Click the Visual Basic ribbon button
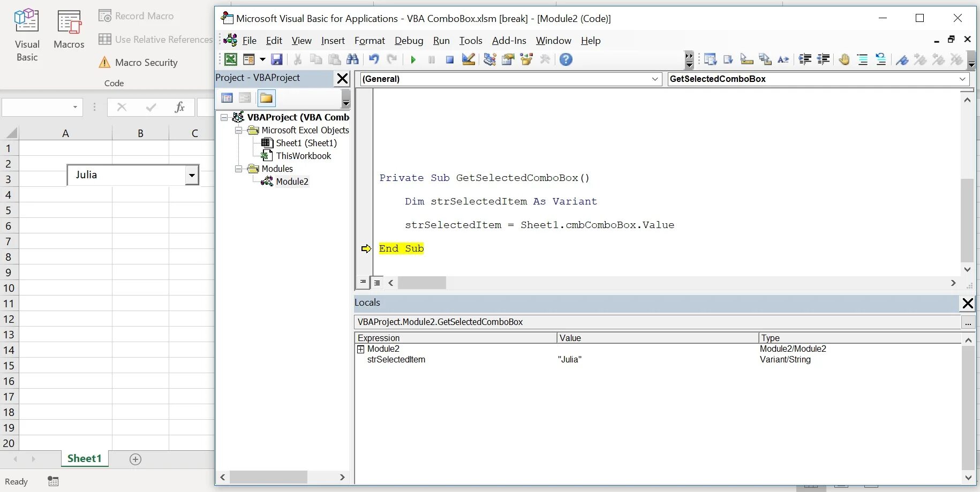980x492 pixels. (x=27, y=35)
